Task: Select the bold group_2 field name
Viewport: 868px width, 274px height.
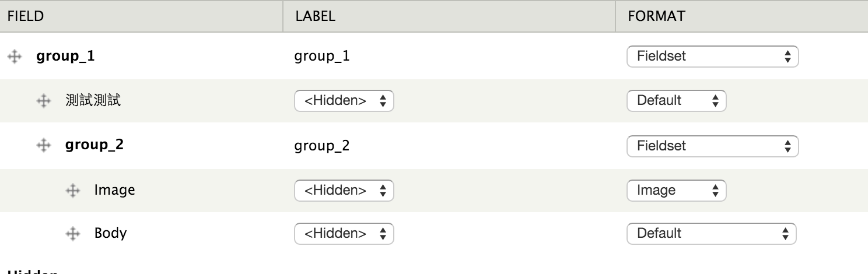Action: pyautogui.click(x=94, y=145)
